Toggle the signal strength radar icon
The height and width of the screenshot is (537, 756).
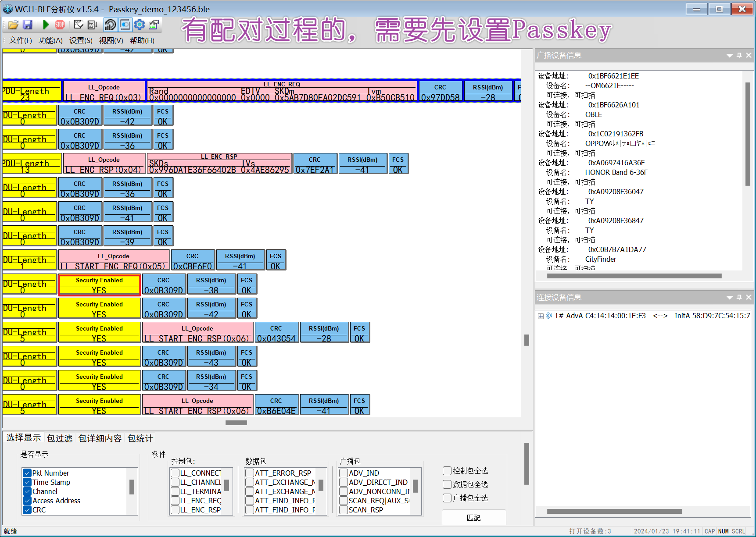(x=111, y=25)
